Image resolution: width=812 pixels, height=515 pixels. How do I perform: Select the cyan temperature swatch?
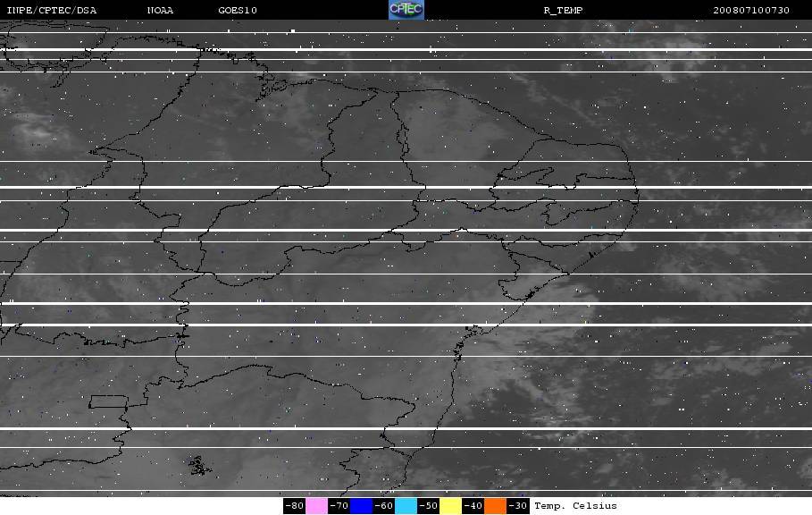click(406, 506)
